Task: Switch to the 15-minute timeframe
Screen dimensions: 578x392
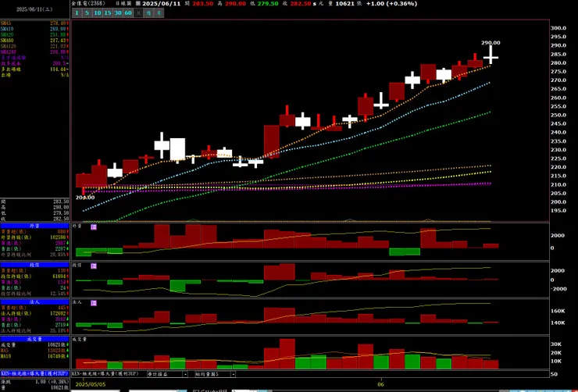Action: 107,13
